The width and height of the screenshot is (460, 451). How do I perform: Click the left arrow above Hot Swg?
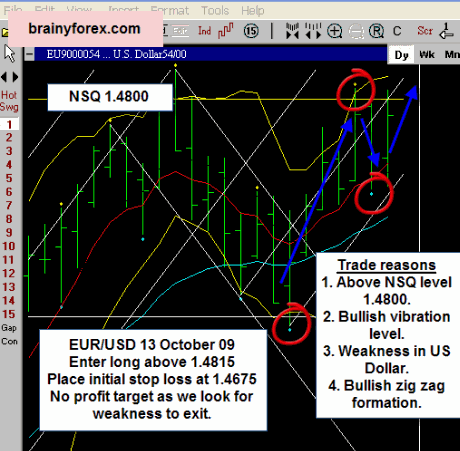pyautogui.click(x=4, y=77)
